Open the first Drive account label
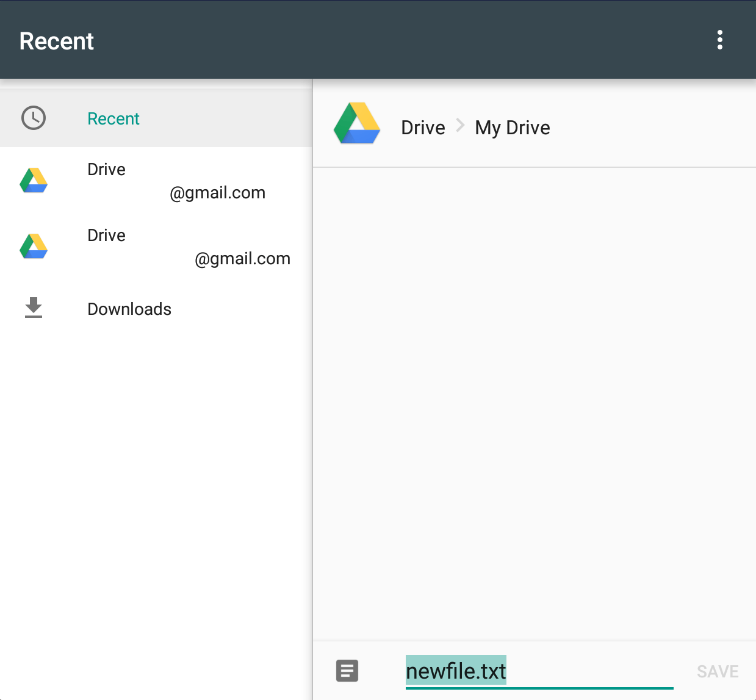 107,169
